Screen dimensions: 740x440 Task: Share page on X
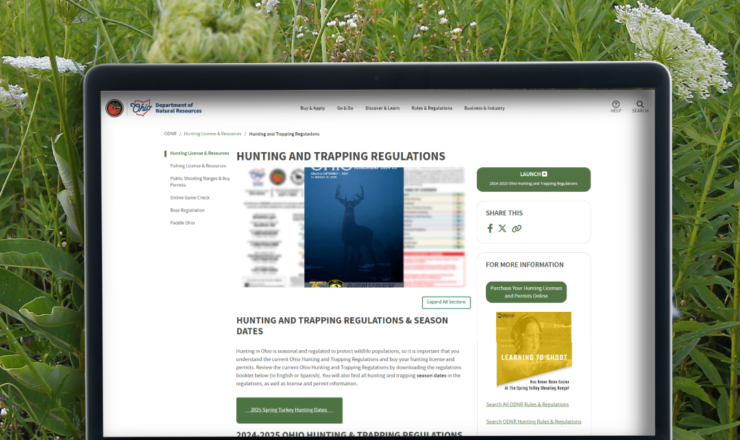tap(502, 228)
